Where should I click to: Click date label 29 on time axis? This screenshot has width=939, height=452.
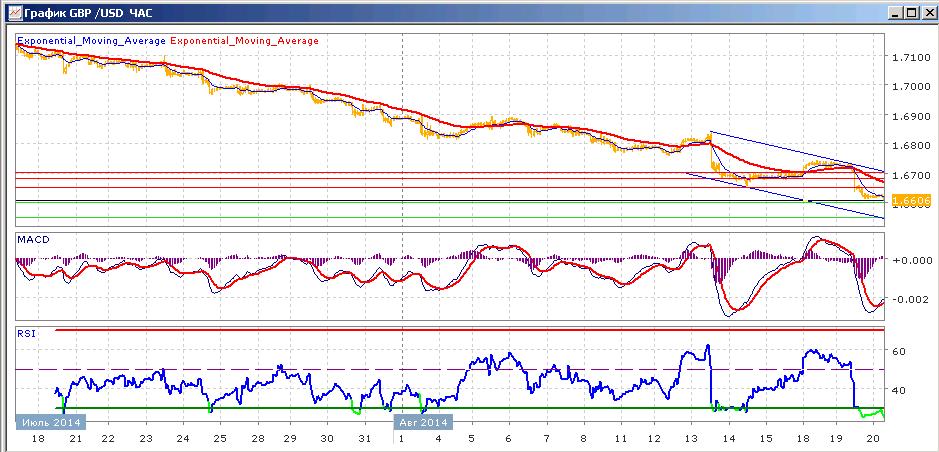tap(290, 438)
